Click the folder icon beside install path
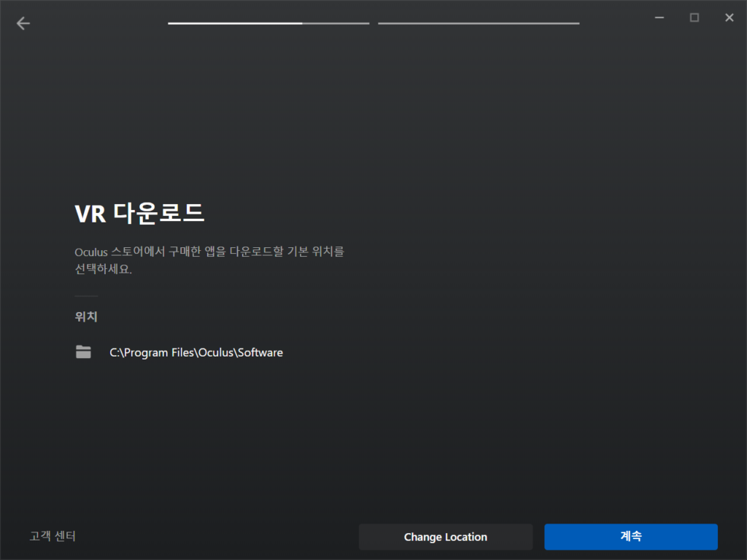Screen dimensions: 747x560 pyautogui.click(x=83, y=352)
